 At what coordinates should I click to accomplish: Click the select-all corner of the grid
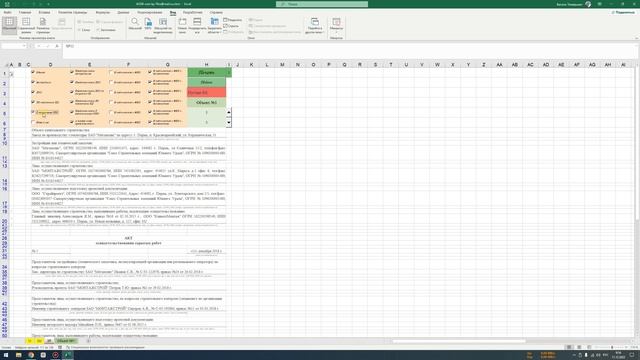click(x=6, y=65)
